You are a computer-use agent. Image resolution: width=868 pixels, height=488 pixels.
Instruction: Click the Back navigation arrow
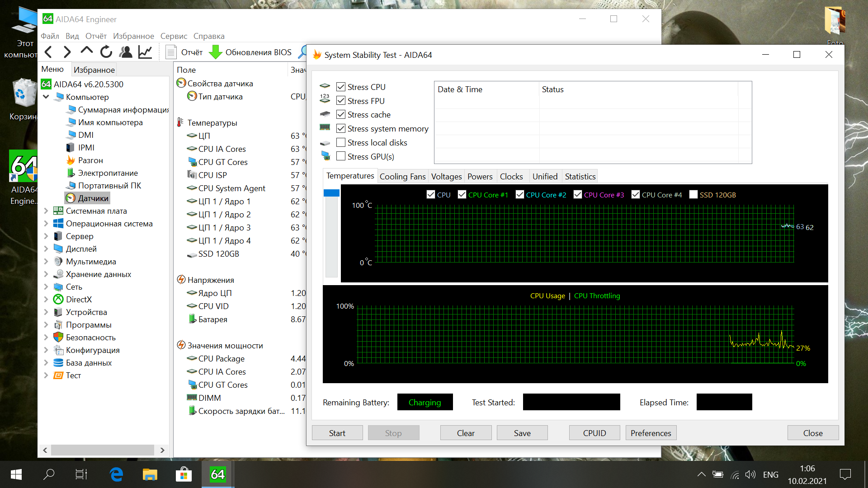click(48, 52)
